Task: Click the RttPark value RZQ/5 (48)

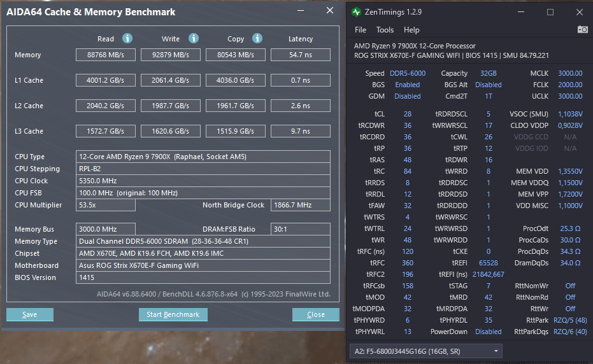Action: [570, 320]
